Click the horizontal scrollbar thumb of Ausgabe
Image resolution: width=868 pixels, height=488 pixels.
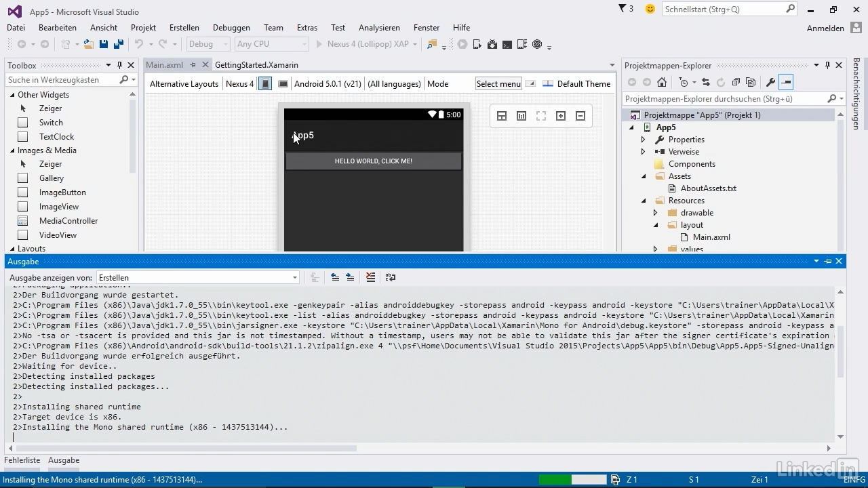[186, 448]
